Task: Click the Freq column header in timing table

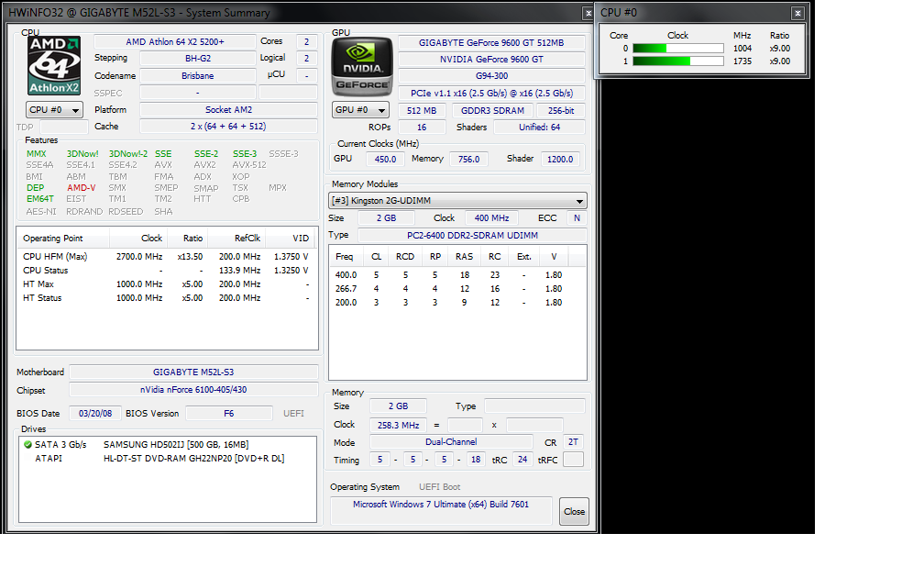Action: click(x=346, y=257)
